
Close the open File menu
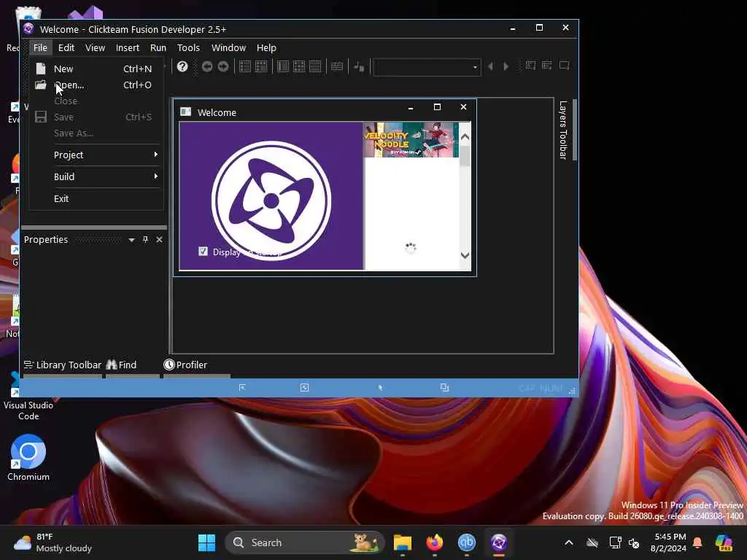click(x=40, y=47)
